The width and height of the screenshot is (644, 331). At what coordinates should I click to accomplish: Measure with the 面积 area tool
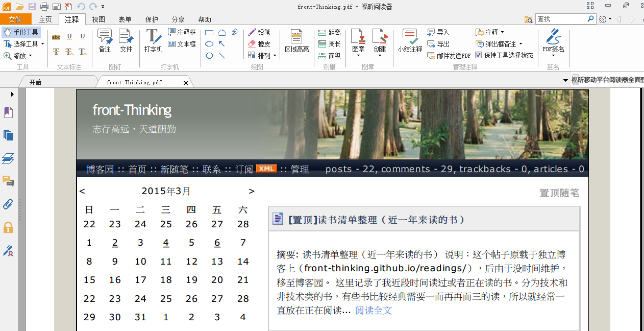click(x=329, y=56)
